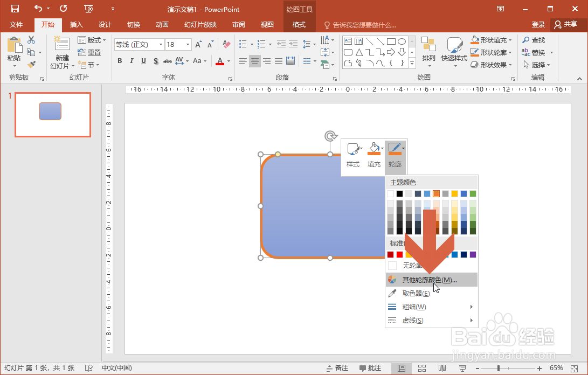
Task: Toggle right text alignment
Action: coord(267,61)
